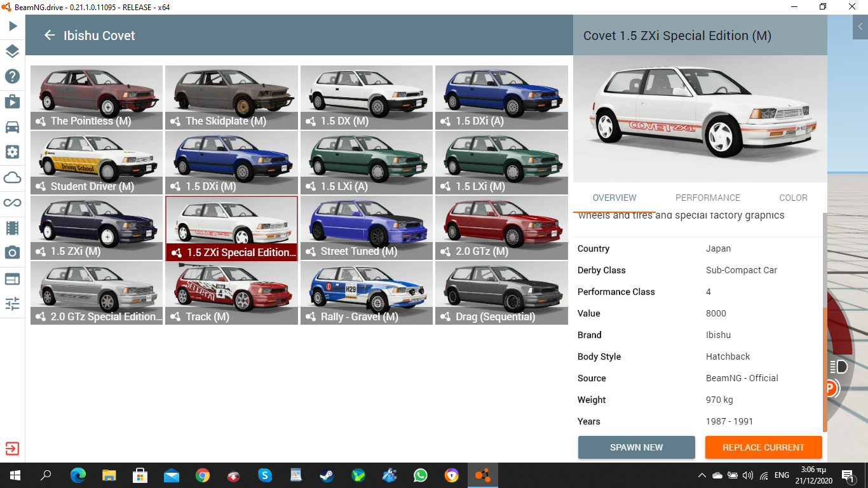Open the car (vehicles) sidebar icon

12,127
